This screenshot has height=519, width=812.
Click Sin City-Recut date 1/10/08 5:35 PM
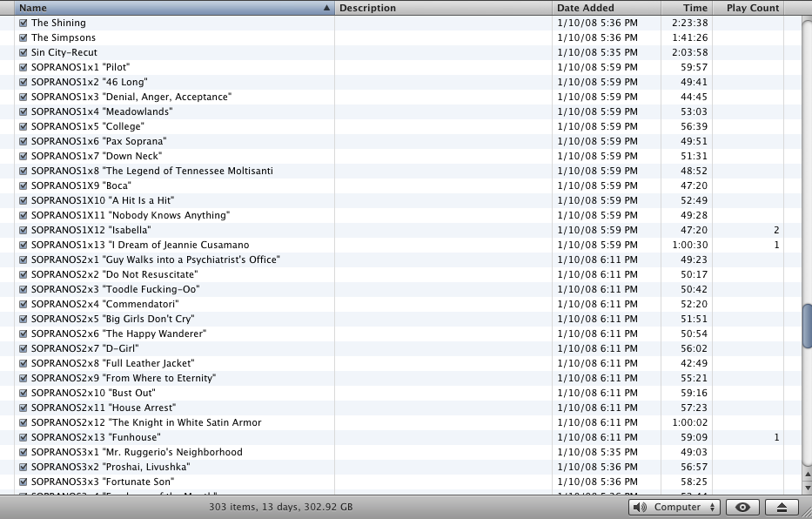coord(597,52)
